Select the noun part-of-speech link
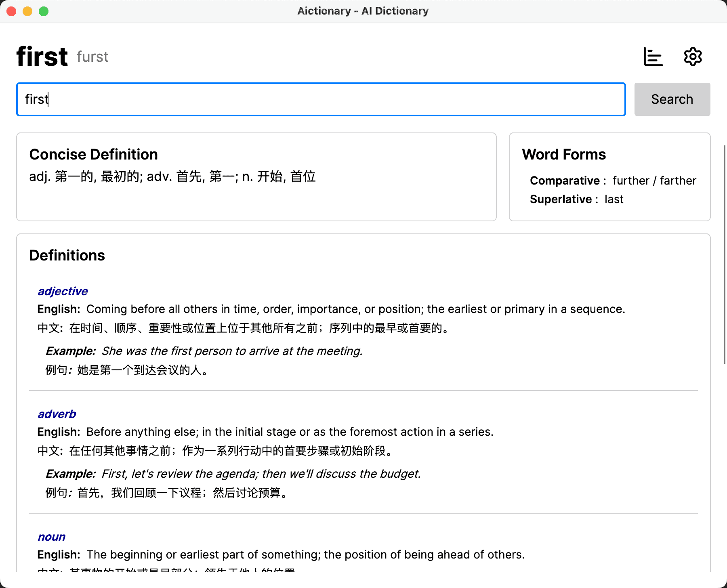 click(51, 536)
